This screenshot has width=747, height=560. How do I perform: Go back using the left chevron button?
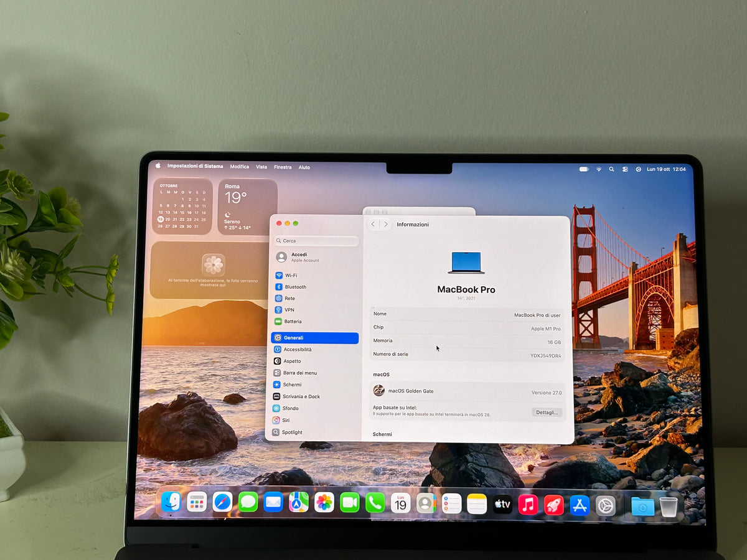tap(373, 224)
